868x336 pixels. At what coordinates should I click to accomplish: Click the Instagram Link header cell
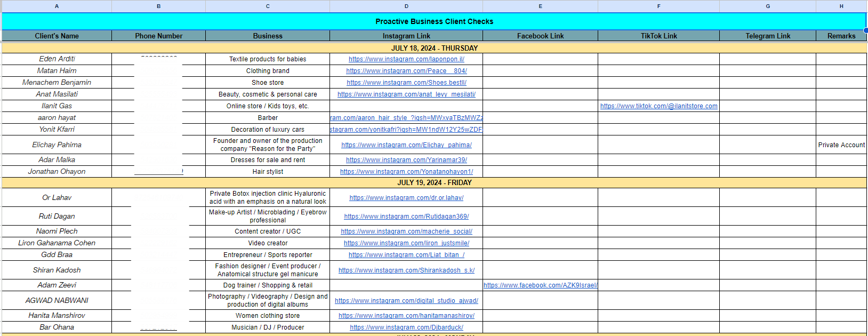406,36
